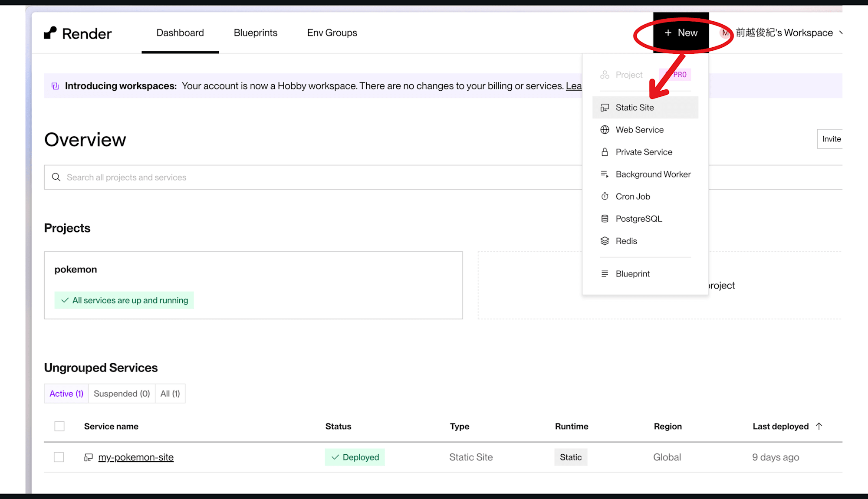This screenshot has width=868, height=499.
Task: Click the Background Worker icon
Action: pos(605,174)
